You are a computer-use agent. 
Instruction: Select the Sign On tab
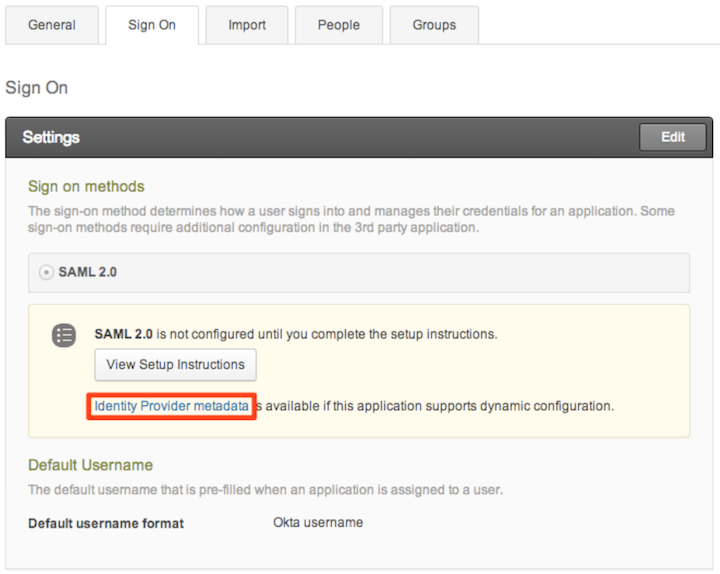click(x=152, y=25)
